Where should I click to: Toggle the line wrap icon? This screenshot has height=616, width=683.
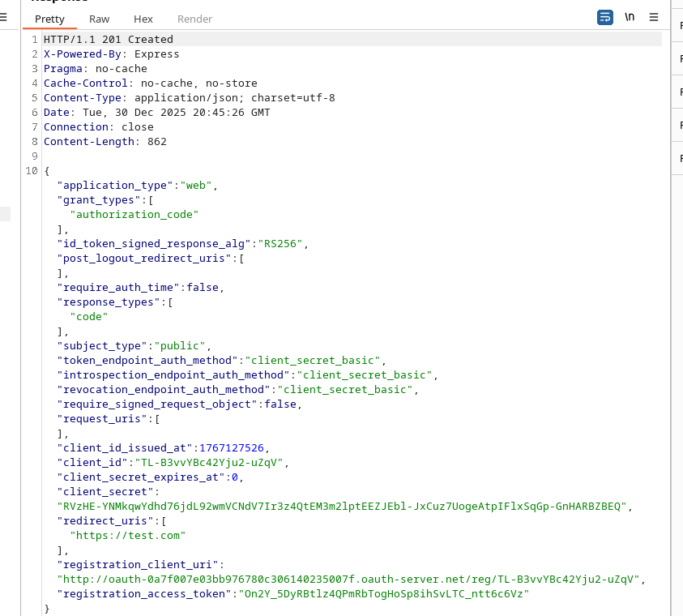click(605, 17)
